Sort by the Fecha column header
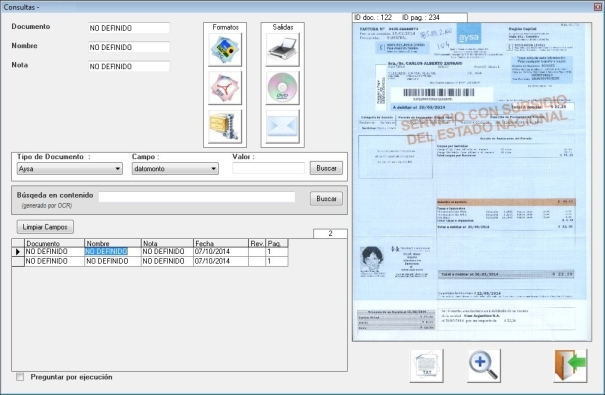This screenshot has width=605, height=395. [x=221, y=243]
